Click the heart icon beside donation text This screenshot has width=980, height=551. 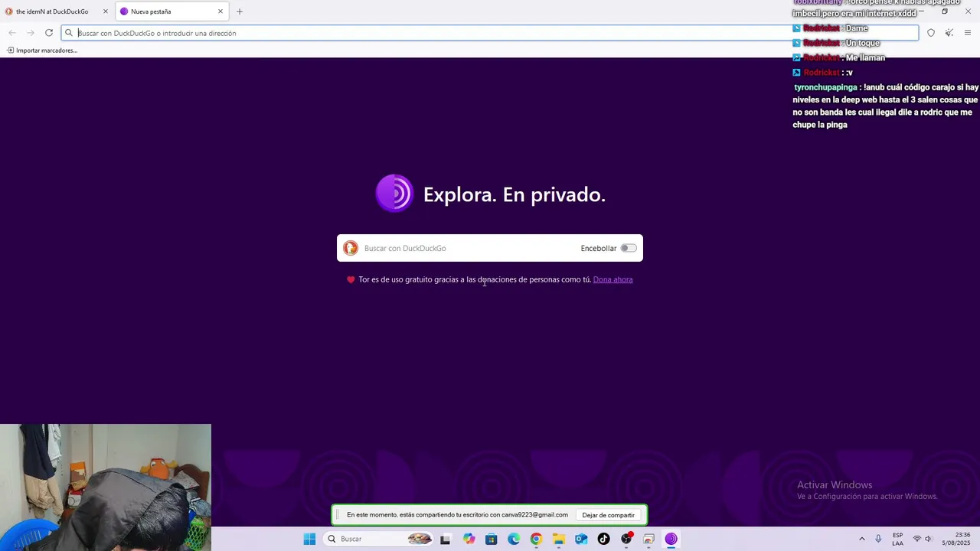point(351,279)
